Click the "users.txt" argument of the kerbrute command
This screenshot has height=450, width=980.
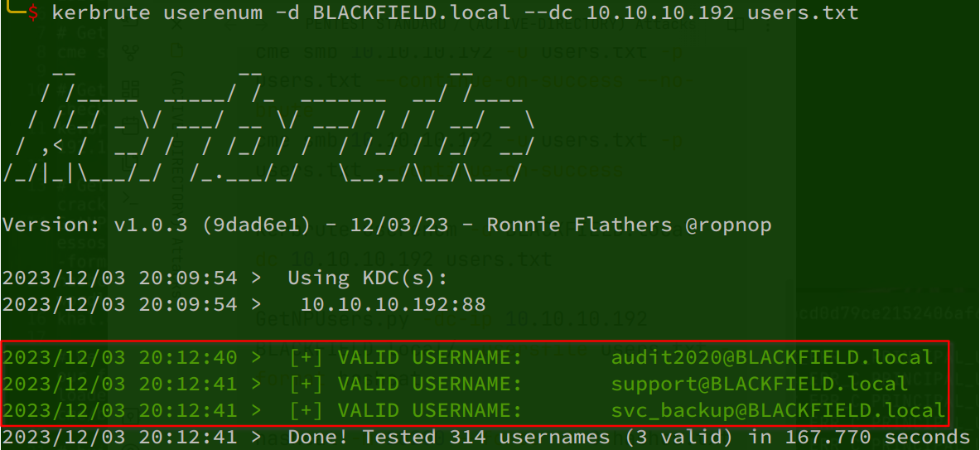[x=803, y=13]
